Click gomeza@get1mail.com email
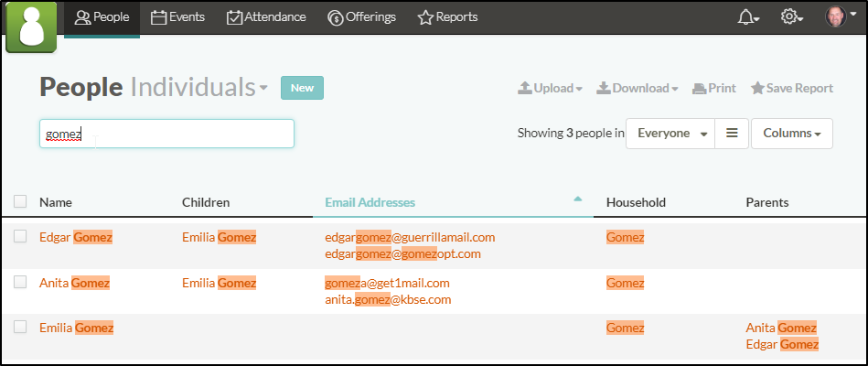Image resolution: width=868 pixels, height=366 pixels. coord(388,284)
